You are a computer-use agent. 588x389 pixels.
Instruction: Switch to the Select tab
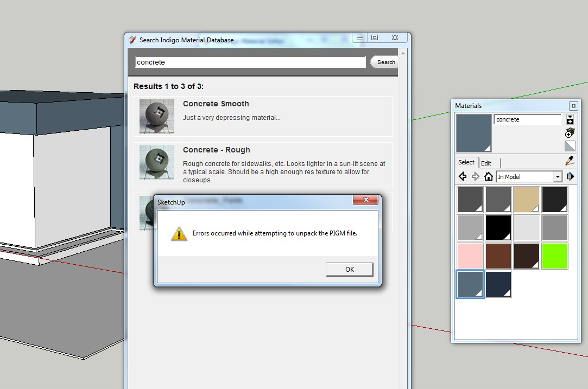466,162
